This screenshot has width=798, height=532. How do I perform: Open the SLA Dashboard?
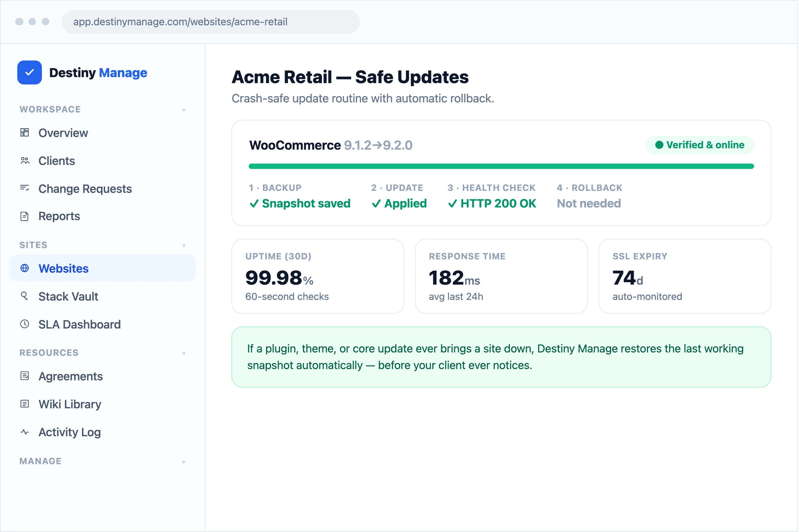click(103, 324)
